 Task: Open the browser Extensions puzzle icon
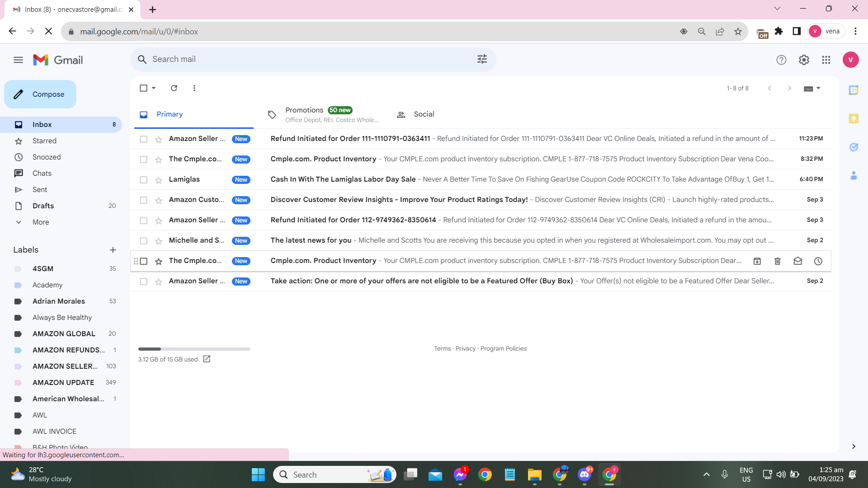coord(778,31)
